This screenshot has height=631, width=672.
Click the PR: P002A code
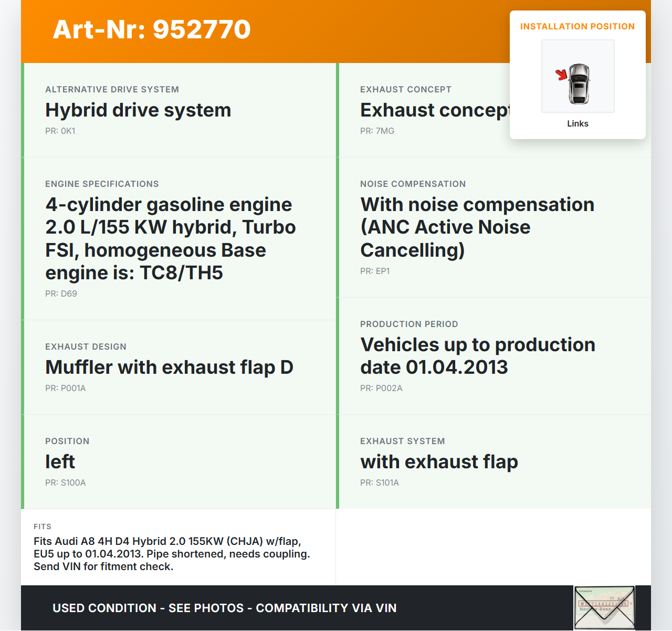pyautogui.click(x=381, y=388)
